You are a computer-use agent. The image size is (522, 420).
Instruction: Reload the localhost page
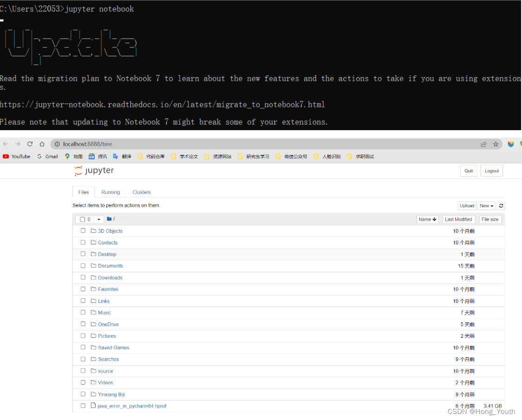pyautogui.click(x=30, y=144)
